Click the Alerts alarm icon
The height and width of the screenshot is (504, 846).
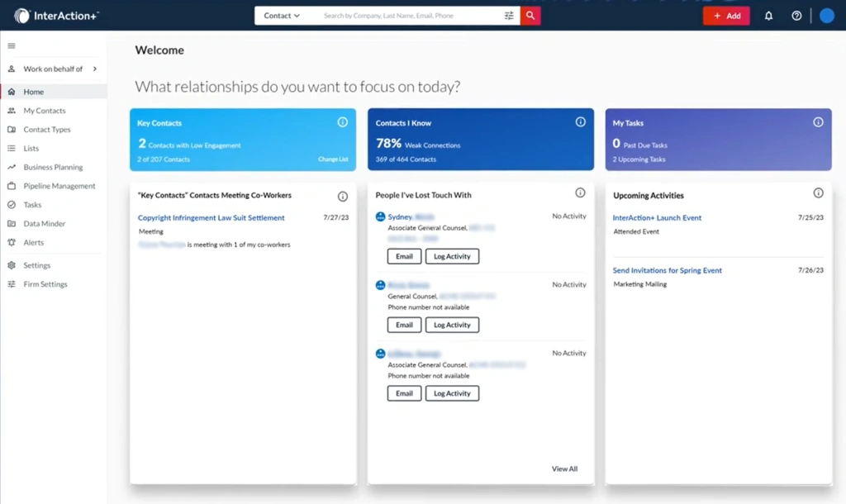point(12,242)
